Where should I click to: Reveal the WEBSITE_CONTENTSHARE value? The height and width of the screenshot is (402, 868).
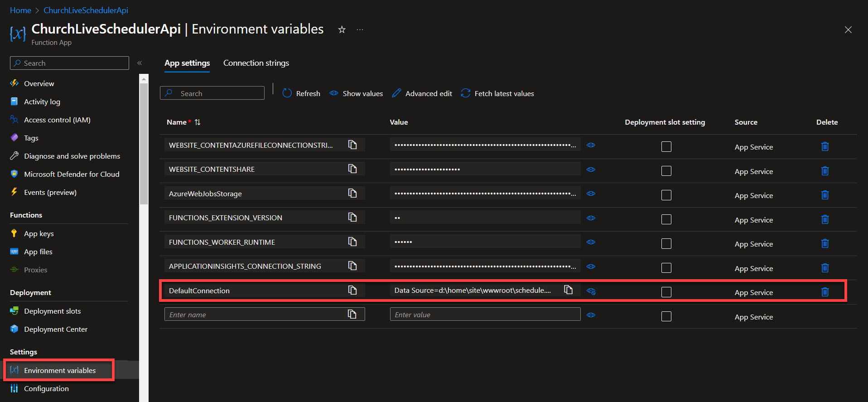591,170
